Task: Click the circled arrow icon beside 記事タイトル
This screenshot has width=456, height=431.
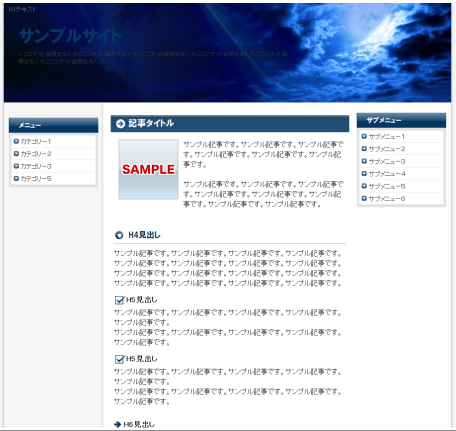Action: [x=120, y=124]
